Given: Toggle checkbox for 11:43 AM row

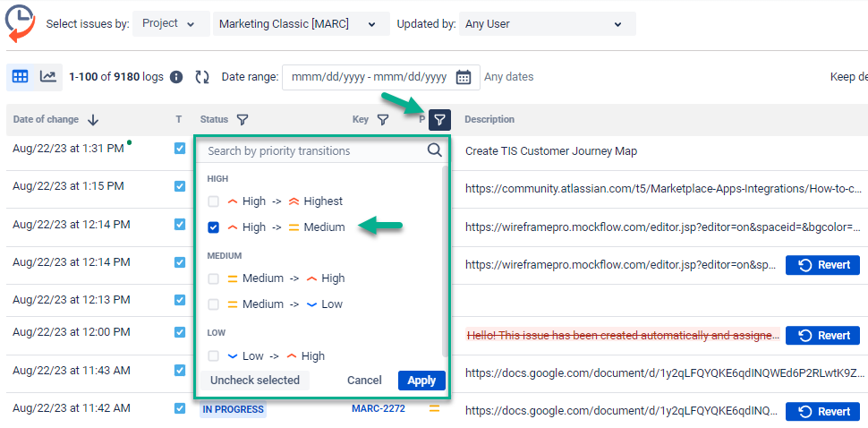Looking at the screenshot, I should [179, 370].
